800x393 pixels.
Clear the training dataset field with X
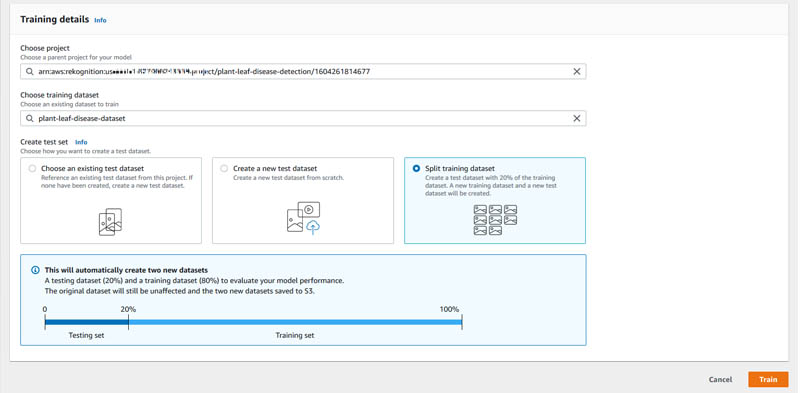[x=577, y=118]
